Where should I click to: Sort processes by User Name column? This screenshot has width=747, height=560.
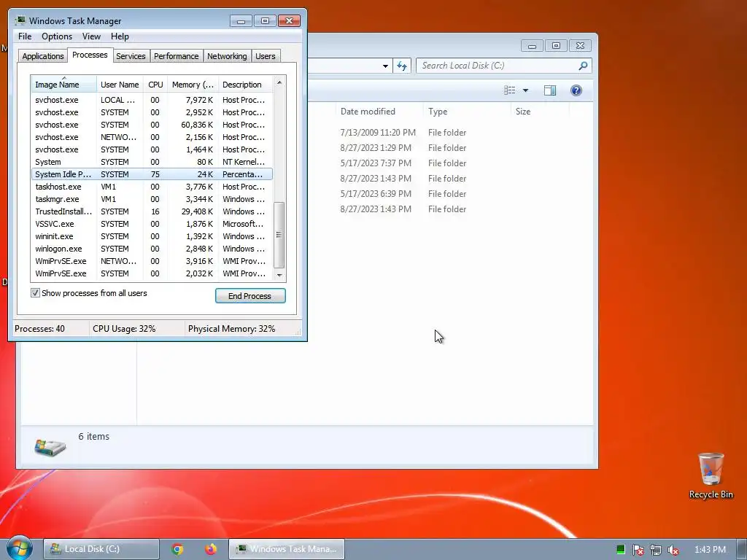120,85
